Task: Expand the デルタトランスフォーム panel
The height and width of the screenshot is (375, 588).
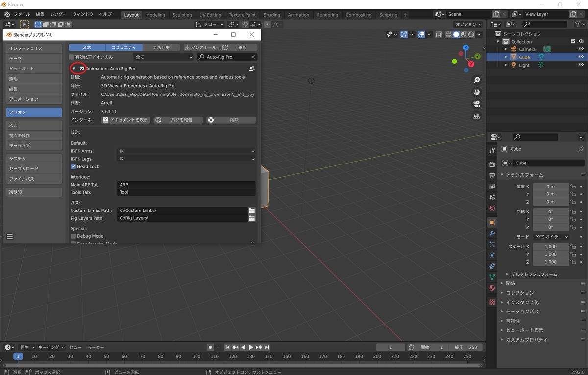Action: tap(534, 274)
